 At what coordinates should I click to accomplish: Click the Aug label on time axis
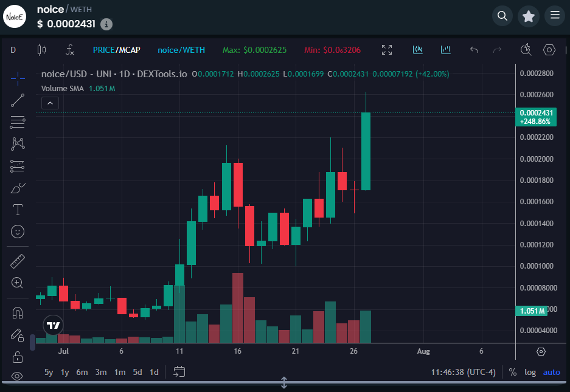pos(423,351)
